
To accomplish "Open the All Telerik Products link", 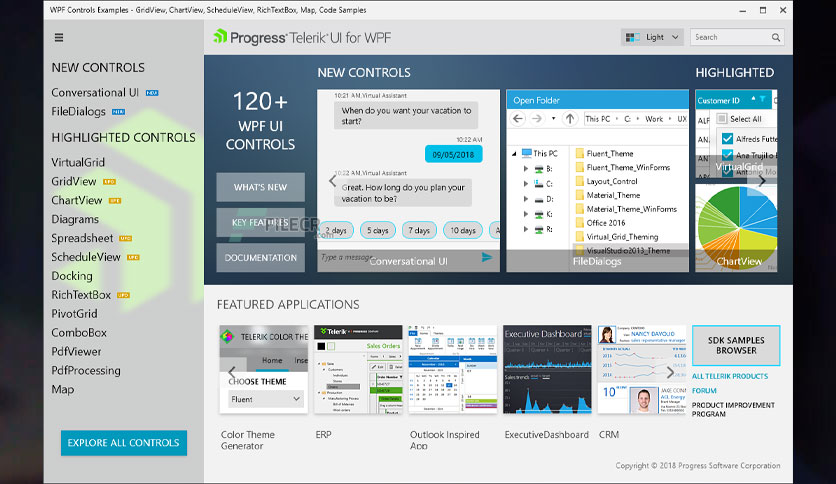I will pos(730,376).
